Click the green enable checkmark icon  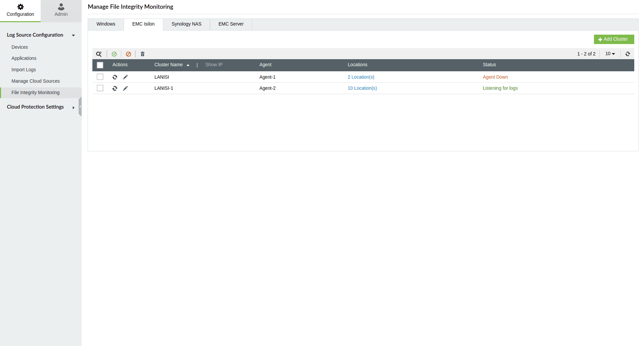[x=114, y=54]
